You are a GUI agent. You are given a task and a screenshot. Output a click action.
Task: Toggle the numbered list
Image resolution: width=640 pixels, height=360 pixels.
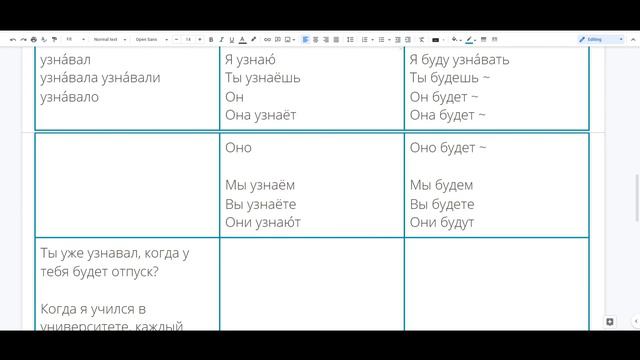[x=364, y=40]
